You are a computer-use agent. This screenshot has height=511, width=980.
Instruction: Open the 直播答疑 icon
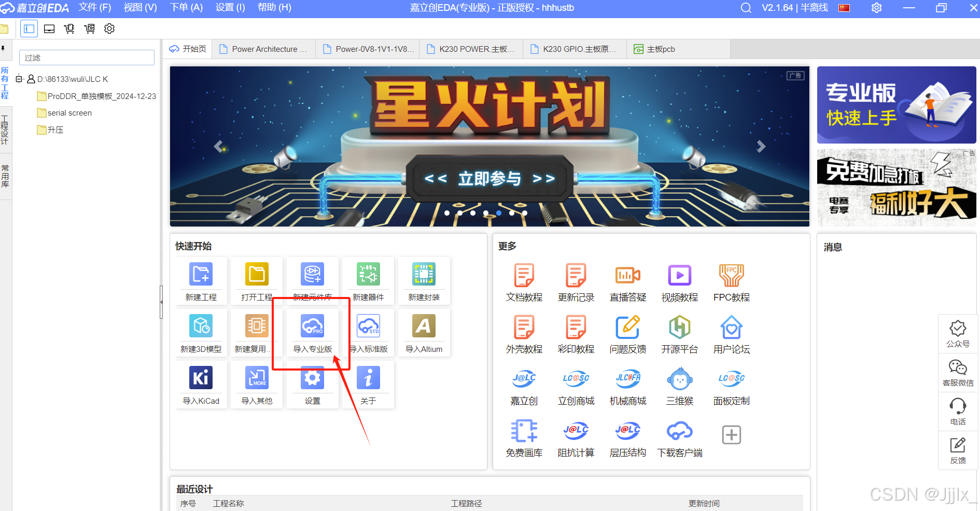(628, 275)
